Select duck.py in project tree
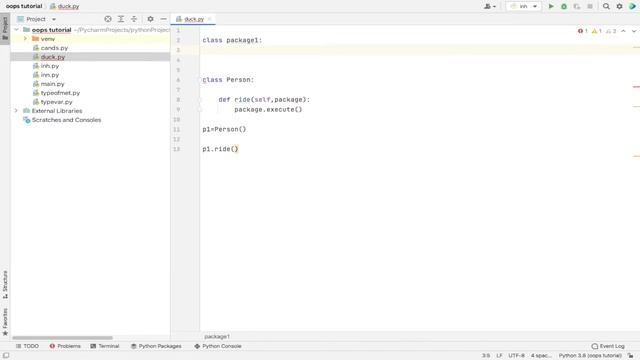Screen dimensions: 640x360 point(53,57)
